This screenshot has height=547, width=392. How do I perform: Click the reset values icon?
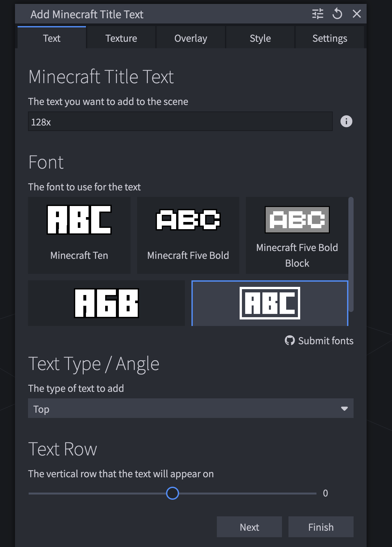[337, 14]
